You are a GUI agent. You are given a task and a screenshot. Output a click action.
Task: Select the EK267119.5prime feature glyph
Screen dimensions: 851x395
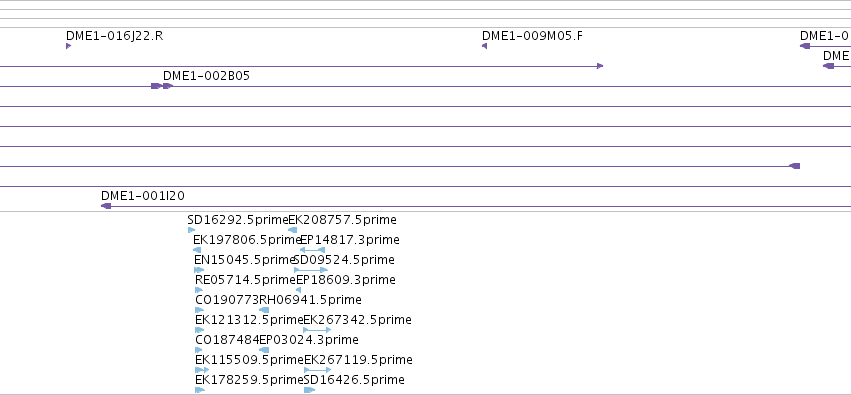tap(317, 370)
